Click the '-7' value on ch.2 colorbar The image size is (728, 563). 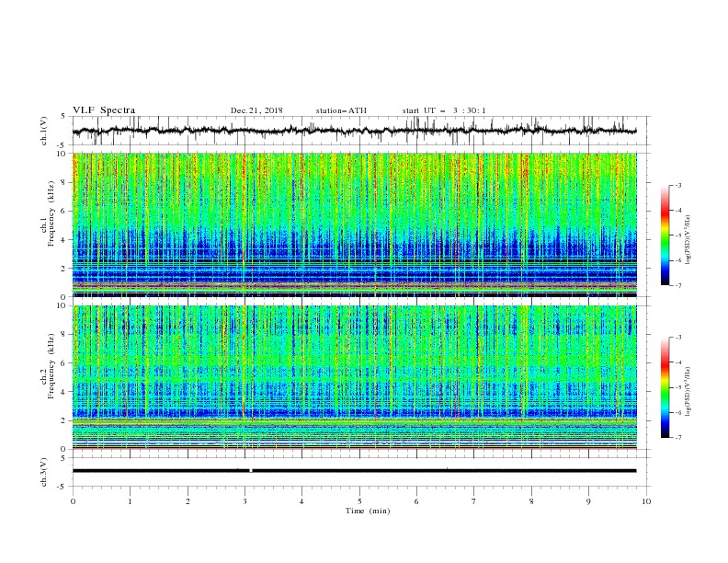(x=677, y=437)
